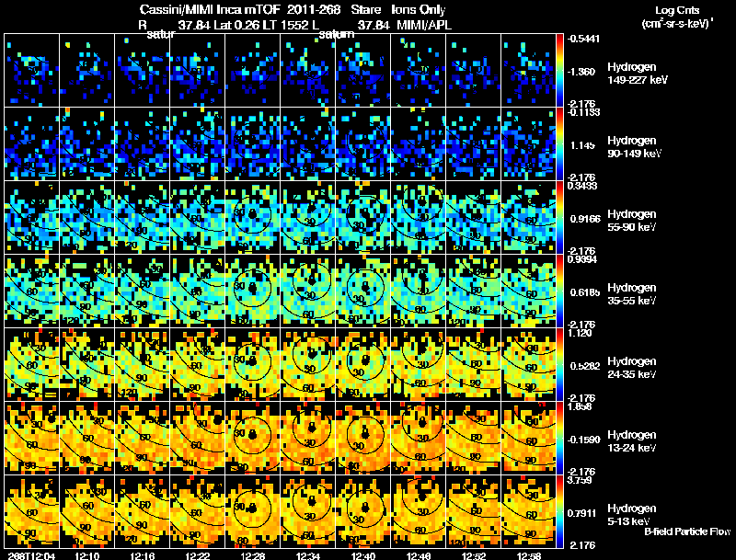Select the 'Hydrogen 149-227 keV' row label
736x560 pixels.
(x=637, y=74)
